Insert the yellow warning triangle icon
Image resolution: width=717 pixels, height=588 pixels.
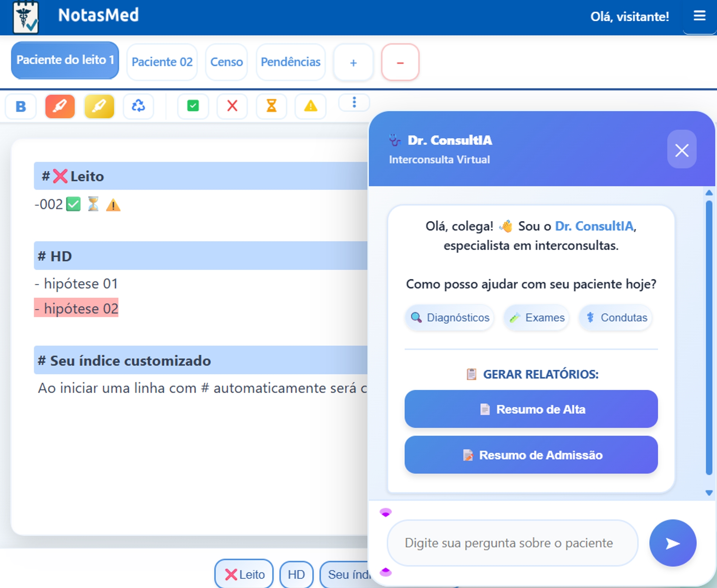[x=310, y=106]
